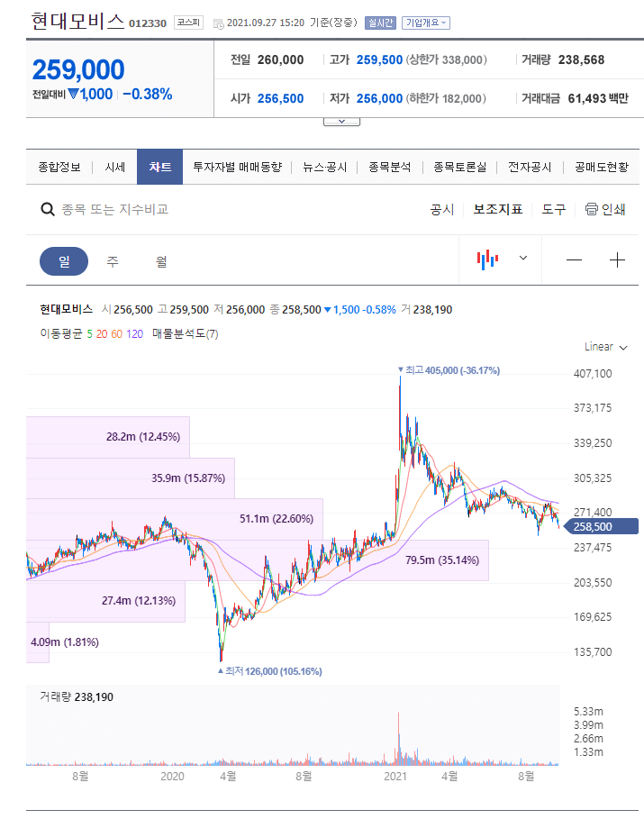Image resolution: width=644 pixels, height=819 pixels.
Task: Click the stock code 012330
Action: 148,23
